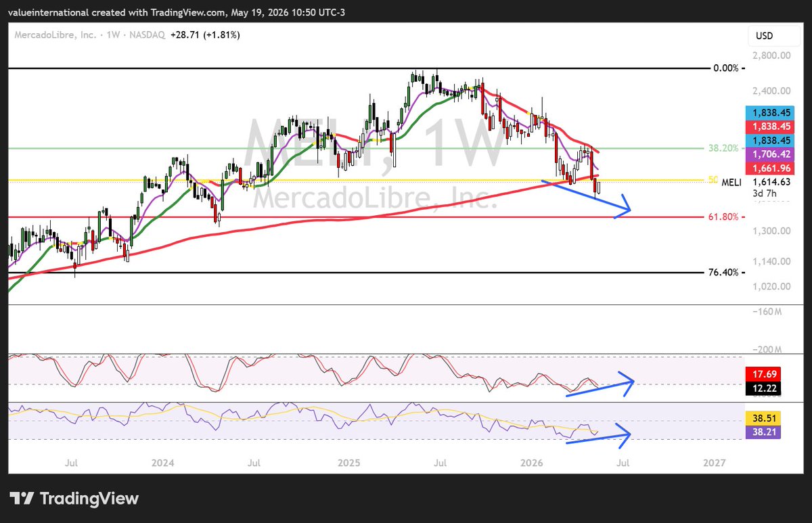Viewport: 812px width, 523px height.
Task: Click the yellow 38.51 indicator value
Action: [763, 419]
